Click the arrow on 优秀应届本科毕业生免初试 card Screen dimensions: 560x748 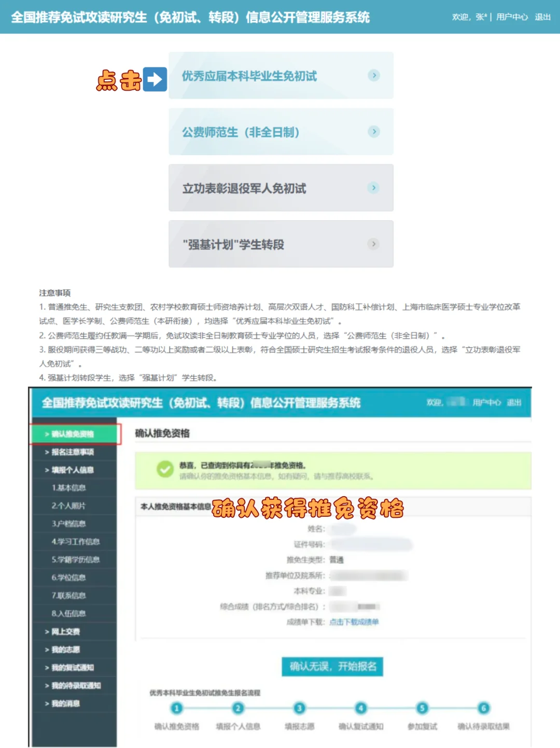pyautogui.click(x=373, y=75)
